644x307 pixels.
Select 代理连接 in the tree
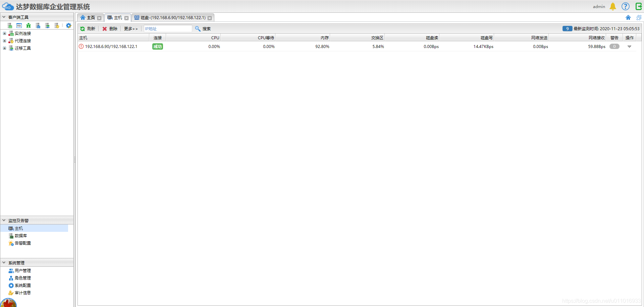[x=23, y=41]
